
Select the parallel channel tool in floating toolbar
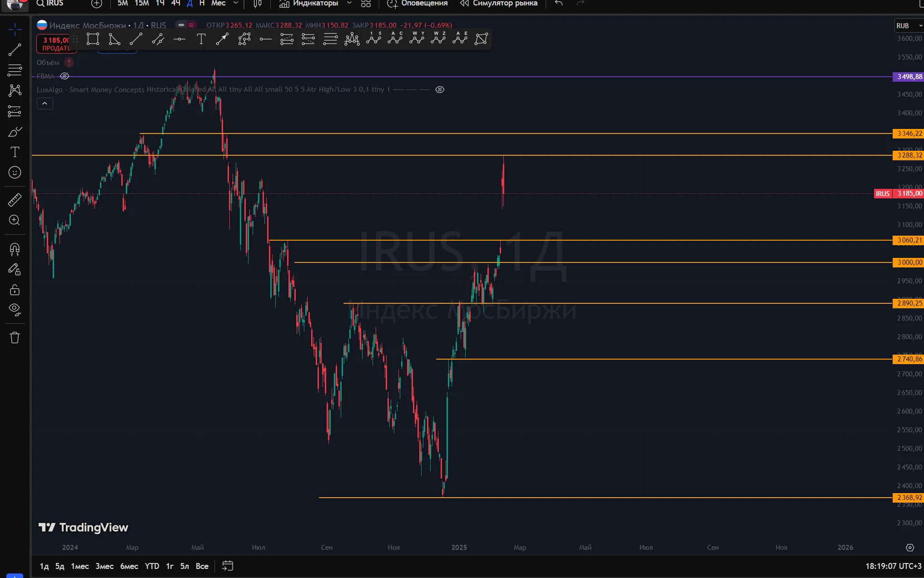click(x=158, y=39)
